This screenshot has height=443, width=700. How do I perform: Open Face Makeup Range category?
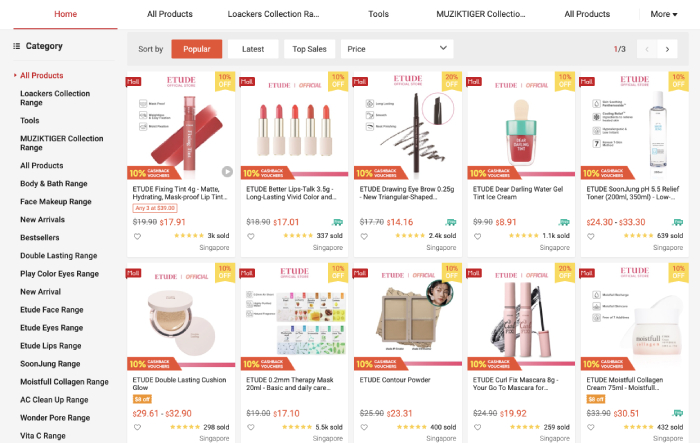pos(56,202)
